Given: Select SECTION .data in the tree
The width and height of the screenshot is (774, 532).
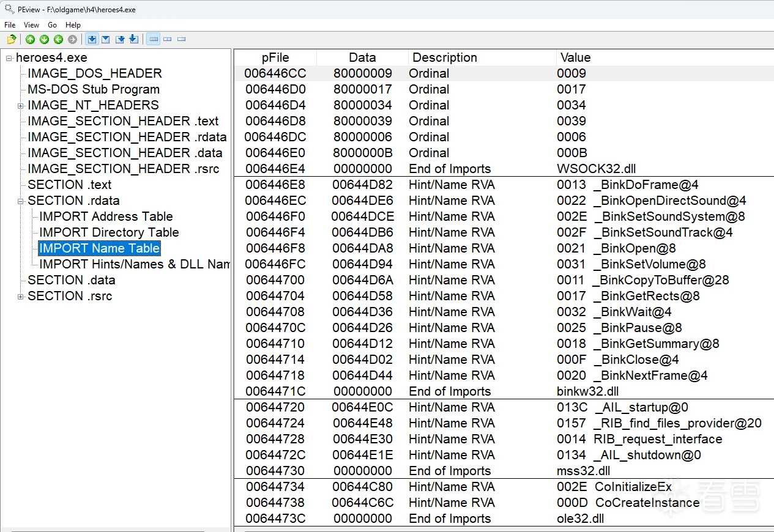Looking at the screenshot, I should click(x=72, y=280).
